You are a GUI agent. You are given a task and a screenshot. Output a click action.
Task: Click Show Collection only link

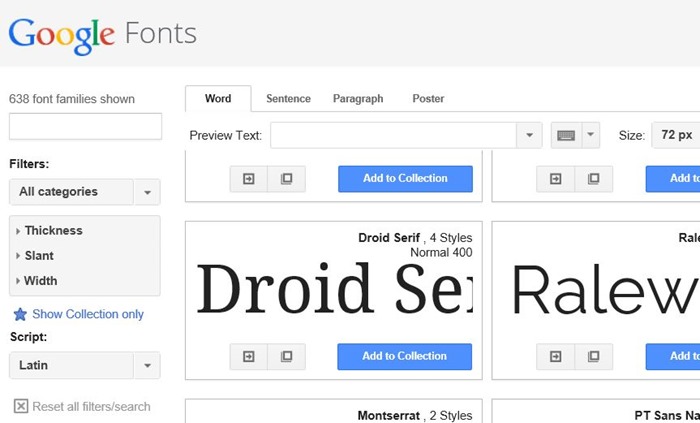pos(88,314)
